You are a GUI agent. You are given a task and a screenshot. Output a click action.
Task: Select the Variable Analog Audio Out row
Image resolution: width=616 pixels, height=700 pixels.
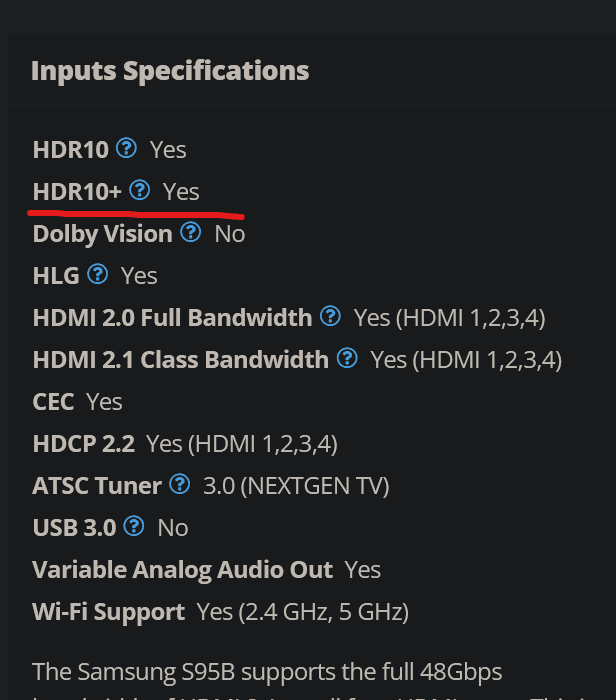coord(207,570)
